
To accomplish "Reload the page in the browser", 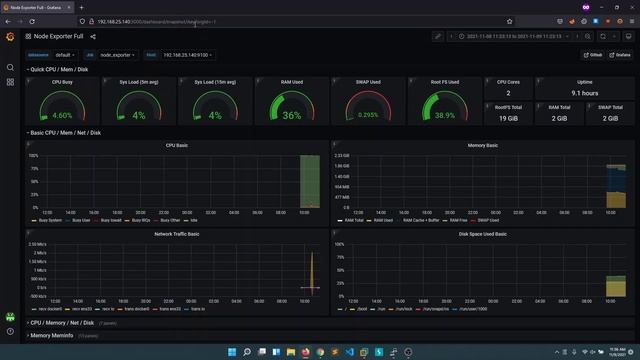I will 32,22.
